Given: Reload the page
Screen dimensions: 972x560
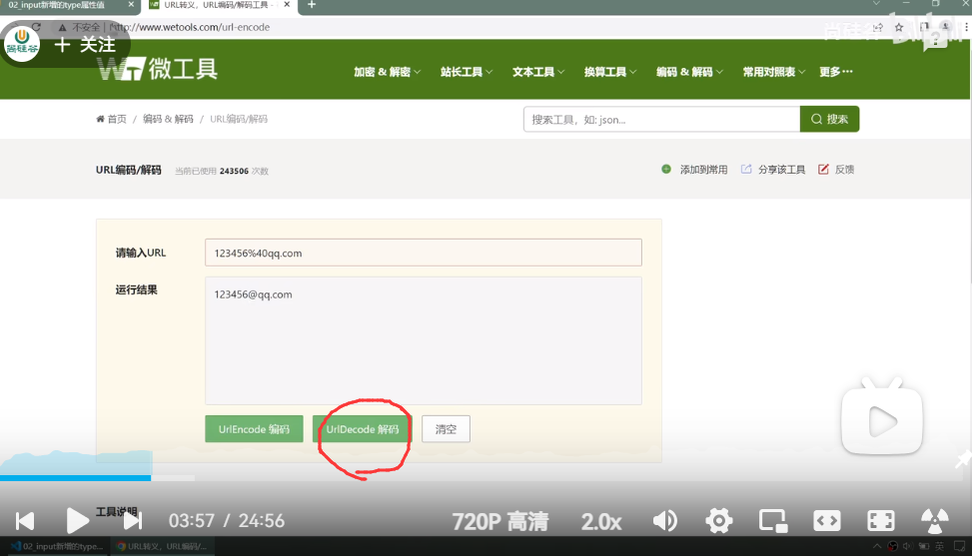Looking at the screenshot, I should pos(37,27).
